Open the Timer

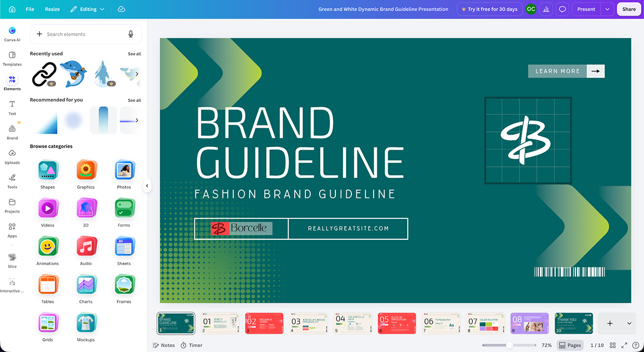tap(192, 345)
